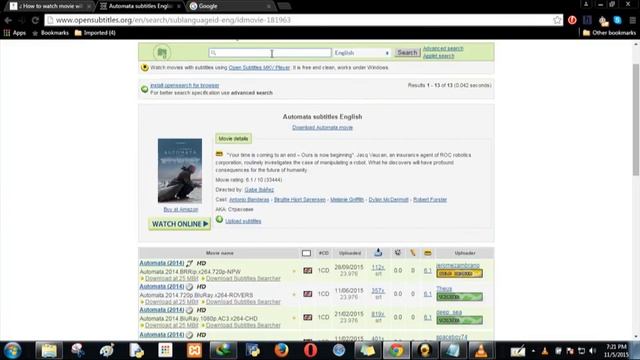Open Robert Forster cast link

430,200
